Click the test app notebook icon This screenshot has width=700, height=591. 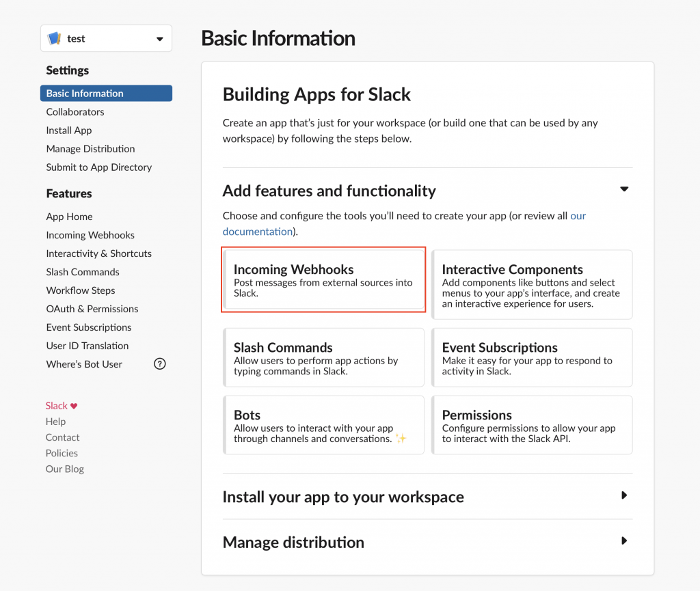point(54,39)
